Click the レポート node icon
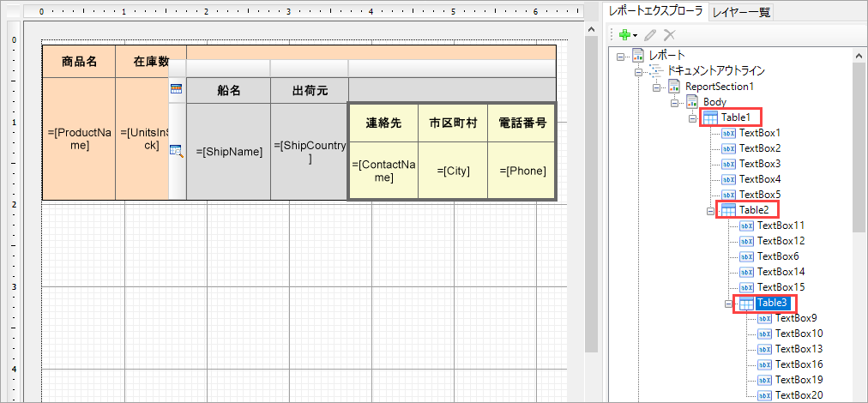The image size is (868, 403). point(638,55)
